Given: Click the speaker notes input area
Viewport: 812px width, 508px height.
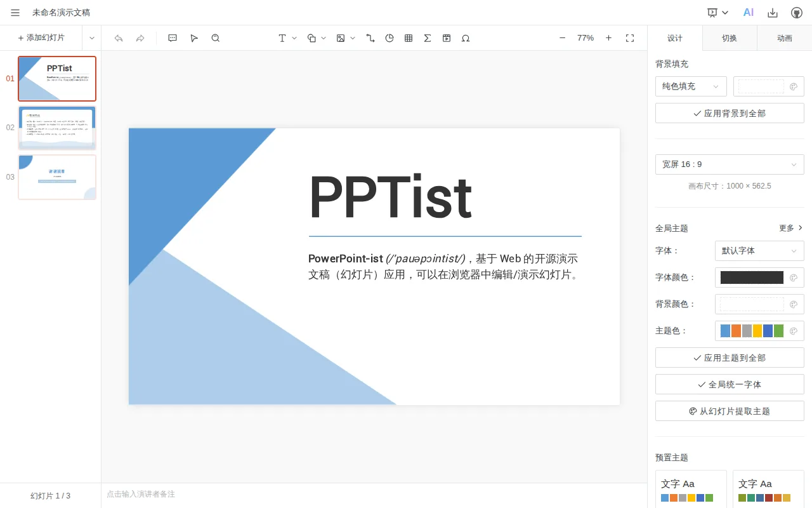Looking at the screenshot, I should [x=374, y=494].
